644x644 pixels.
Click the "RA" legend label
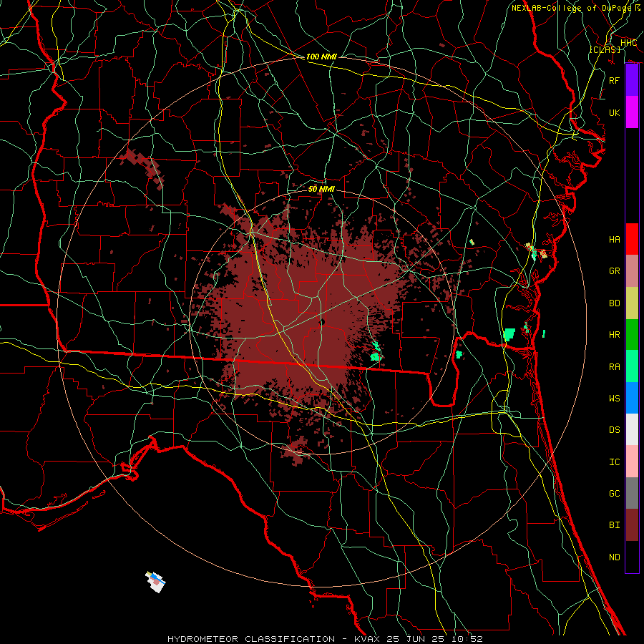[615, 366]
